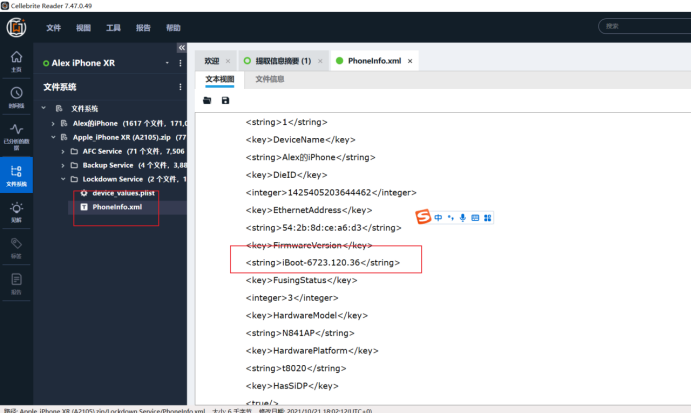Click the save disk toolbar icon

tap(225, 101)
